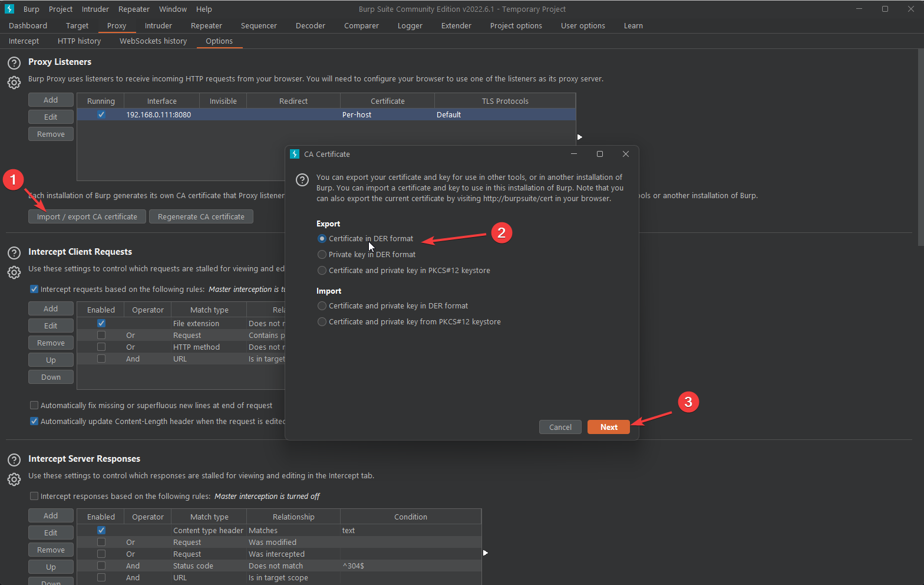Screen dimensions: 924x585
Task: Enable the HTTP method client rule checkbox
Action: pyautogui.click(x=101, y=347)
